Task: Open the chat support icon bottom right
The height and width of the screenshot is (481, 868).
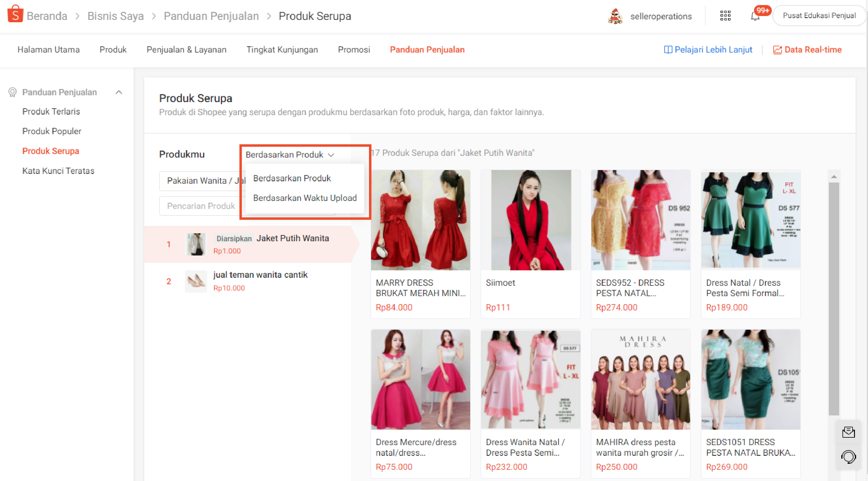Action: pyautogui.click(x=849, y=457)
